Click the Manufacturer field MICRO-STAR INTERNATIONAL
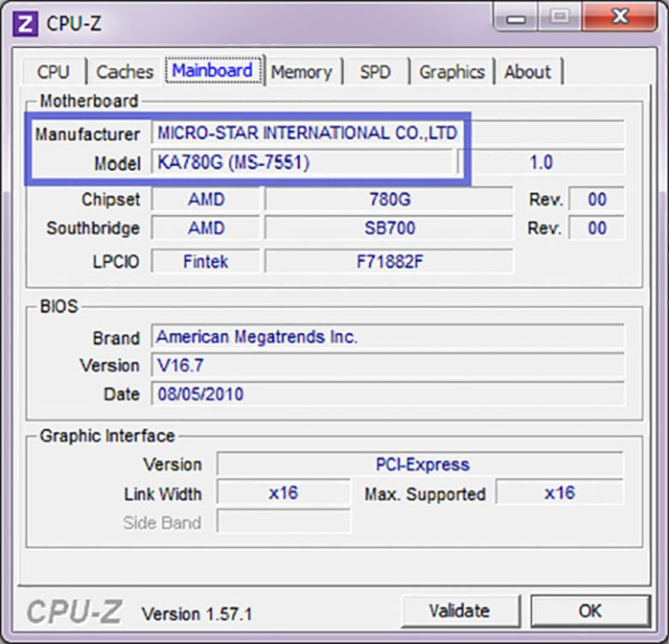 (388, 133)
